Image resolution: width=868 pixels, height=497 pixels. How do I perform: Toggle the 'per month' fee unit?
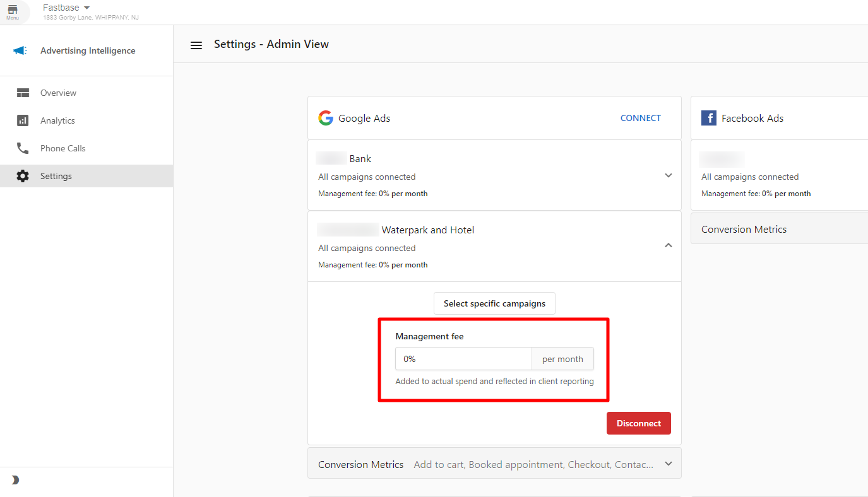(x=562, y=358)
